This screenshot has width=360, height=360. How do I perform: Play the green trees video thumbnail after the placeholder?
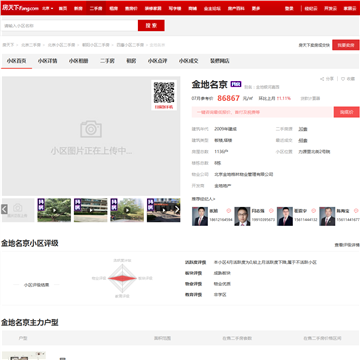pyautogui.click(x=54, y=210)
